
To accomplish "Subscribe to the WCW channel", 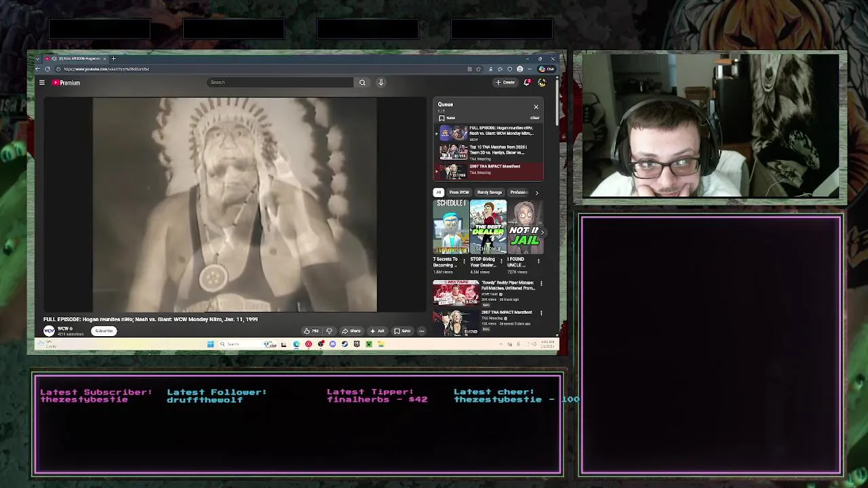I will coord(104,331).
